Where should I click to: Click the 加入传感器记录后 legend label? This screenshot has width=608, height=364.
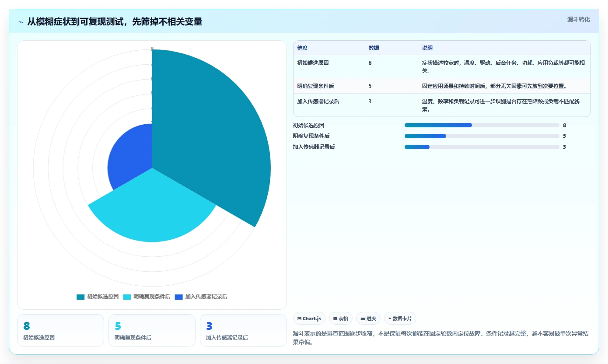pos(206,297)
